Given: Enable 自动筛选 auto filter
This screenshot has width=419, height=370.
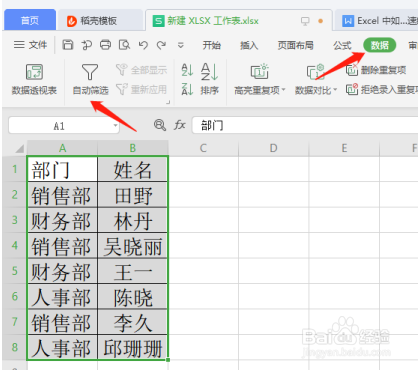Looking at the screenshot, I should 90,79.
